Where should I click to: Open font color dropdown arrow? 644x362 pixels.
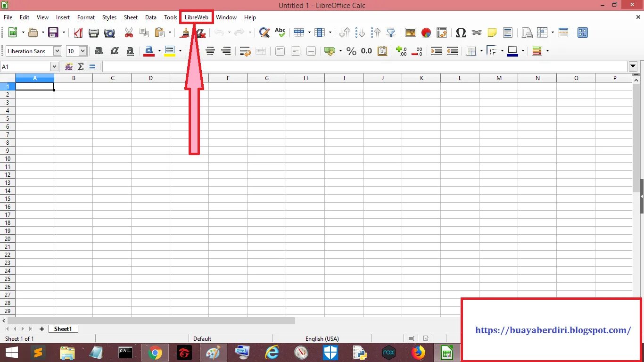[x=159, y=51]
